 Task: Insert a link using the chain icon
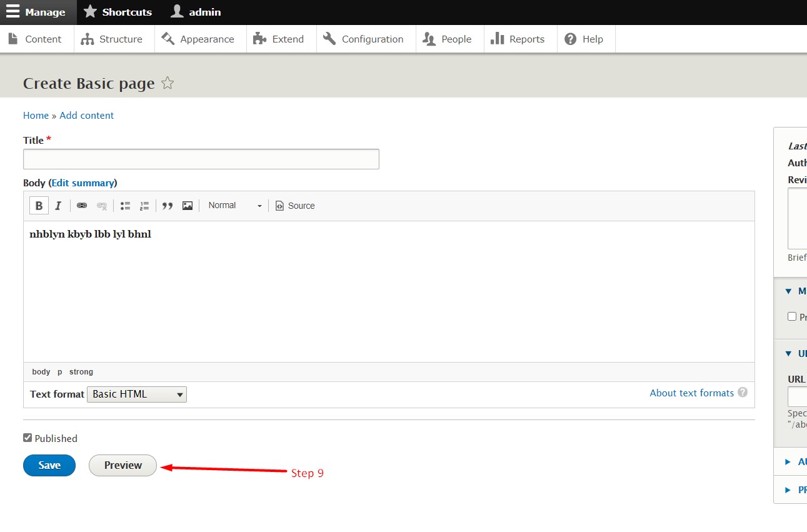click(x=82, y=206)
